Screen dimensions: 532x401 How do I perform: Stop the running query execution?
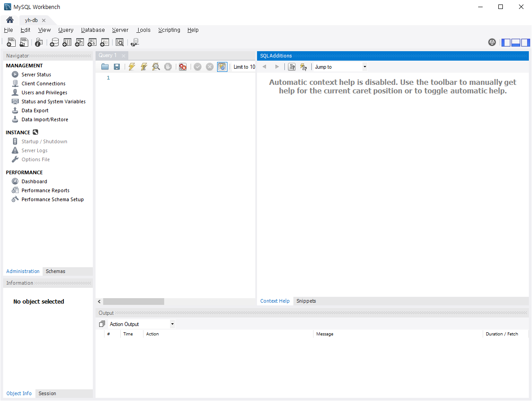point(168,67)
